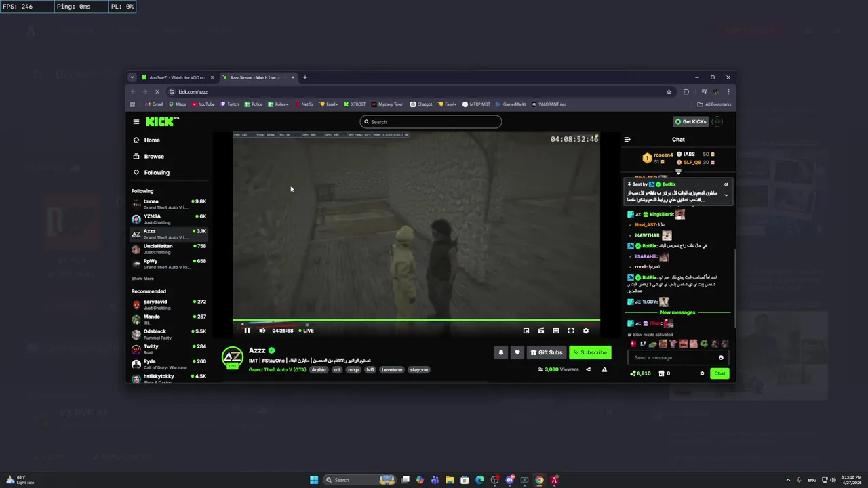
Task: Open Following in Kick sidebar
Action: coord(157,173)
